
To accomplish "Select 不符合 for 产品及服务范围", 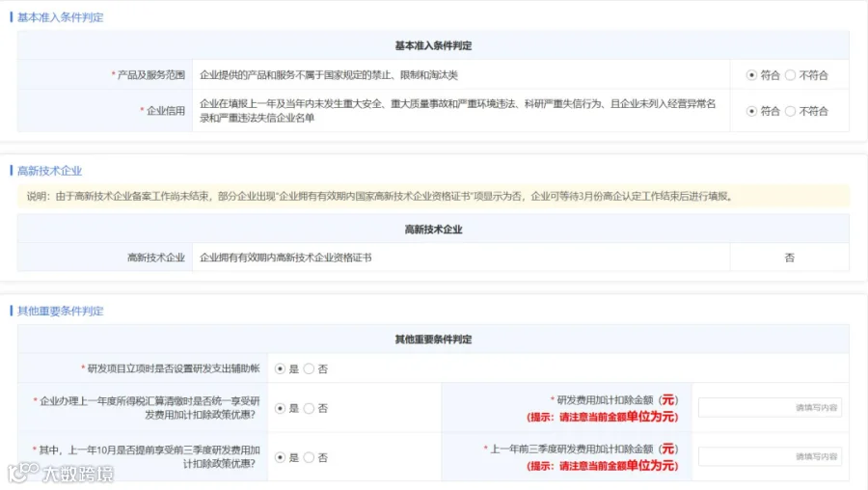I will (x=791, y=74).
